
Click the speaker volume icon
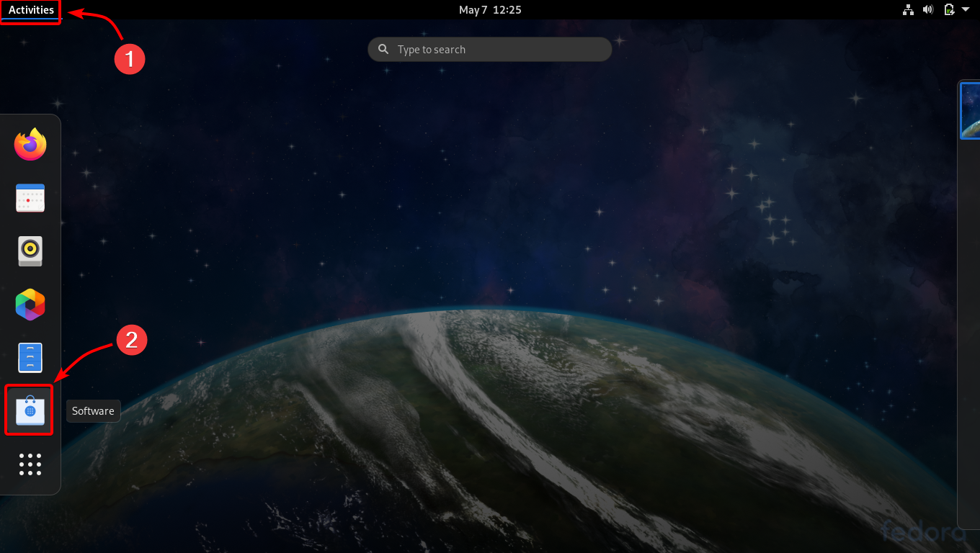click(x=928, y=9)
